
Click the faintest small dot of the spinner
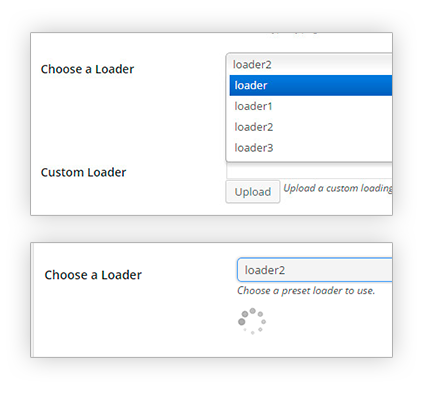245,330
